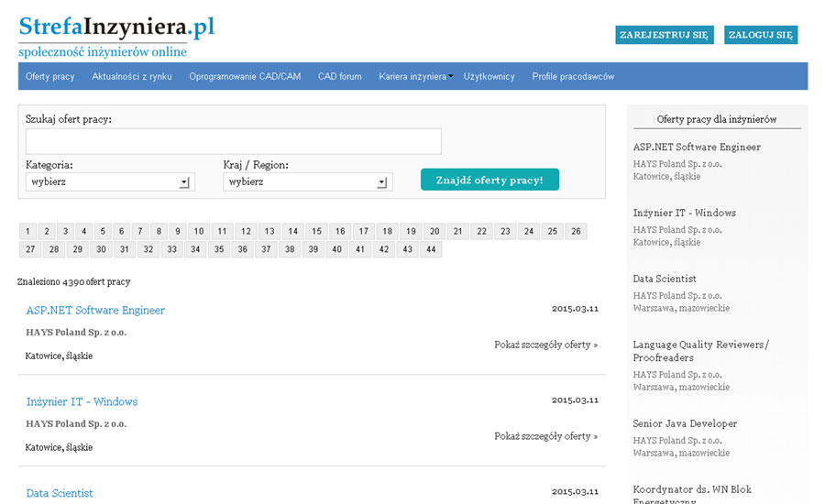Go to results page 18

click(x=387, y=231)
